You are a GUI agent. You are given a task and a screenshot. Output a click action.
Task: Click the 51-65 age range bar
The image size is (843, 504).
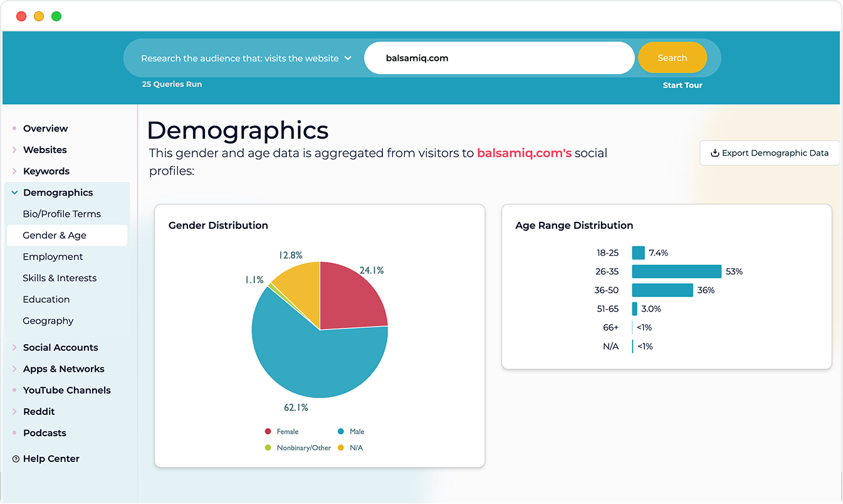click(634, 308)
